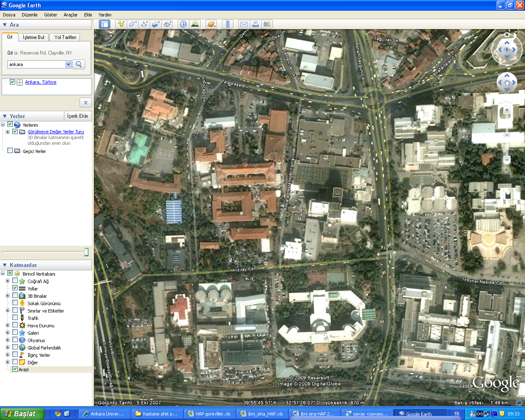The height and width of the screenshot is (420, 525).
Task: Open the planet switcher (Saturn) icon
Action: [x=211, y=24]
